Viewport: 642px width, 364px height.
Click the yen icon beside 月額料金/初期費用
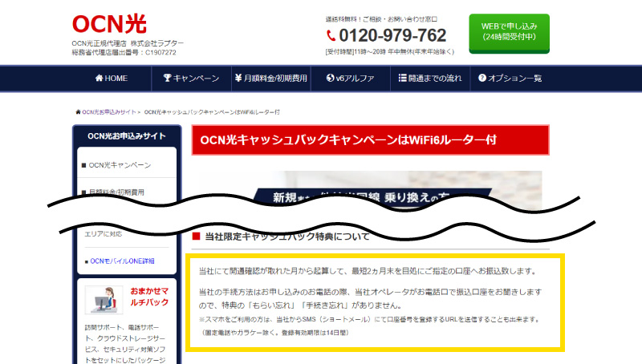click(238, 78)
